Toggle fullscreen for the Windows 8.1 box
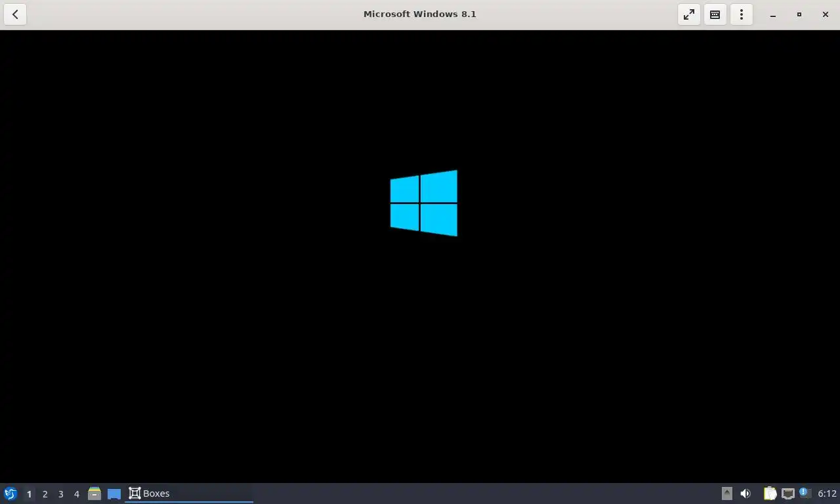Screen dimensions: 840x504 coord(689,14)
